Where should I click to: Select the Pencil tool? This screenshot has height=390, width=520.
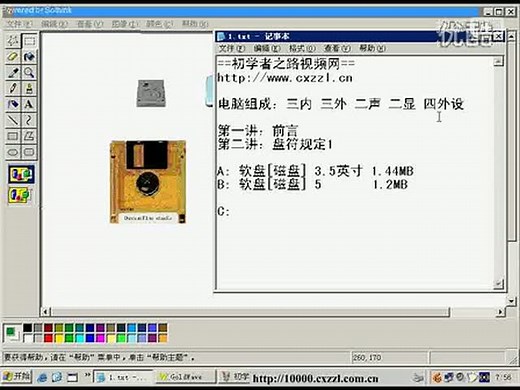click(13, 89)
